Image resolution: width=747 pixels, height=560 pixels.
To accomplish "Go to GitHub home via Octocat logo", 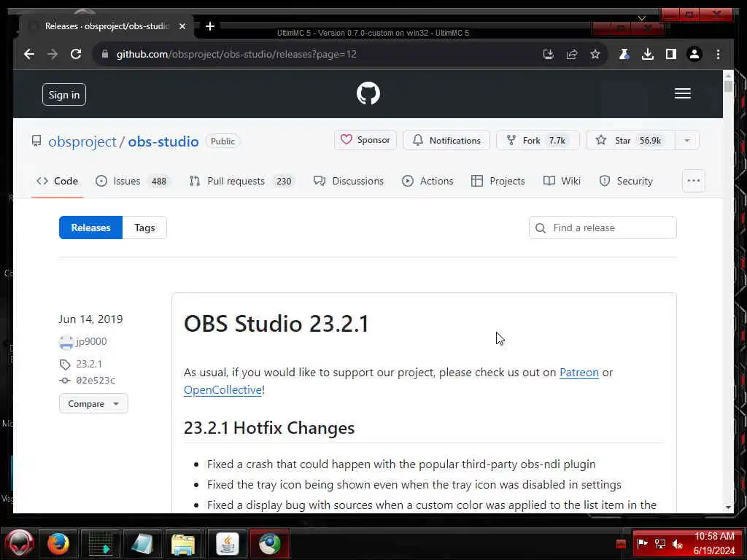I will pyautogui.click(x=368, y=93).
